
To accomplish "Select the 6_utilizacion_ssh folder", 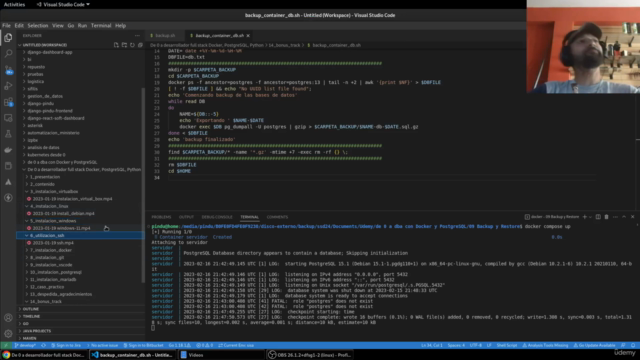I will (x=80, y=236).
